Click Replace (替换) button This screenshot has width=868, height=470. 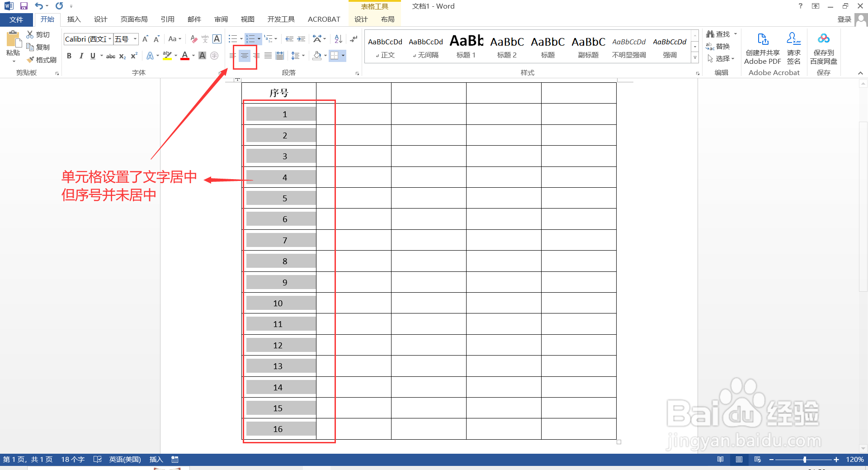click(718, 47)
